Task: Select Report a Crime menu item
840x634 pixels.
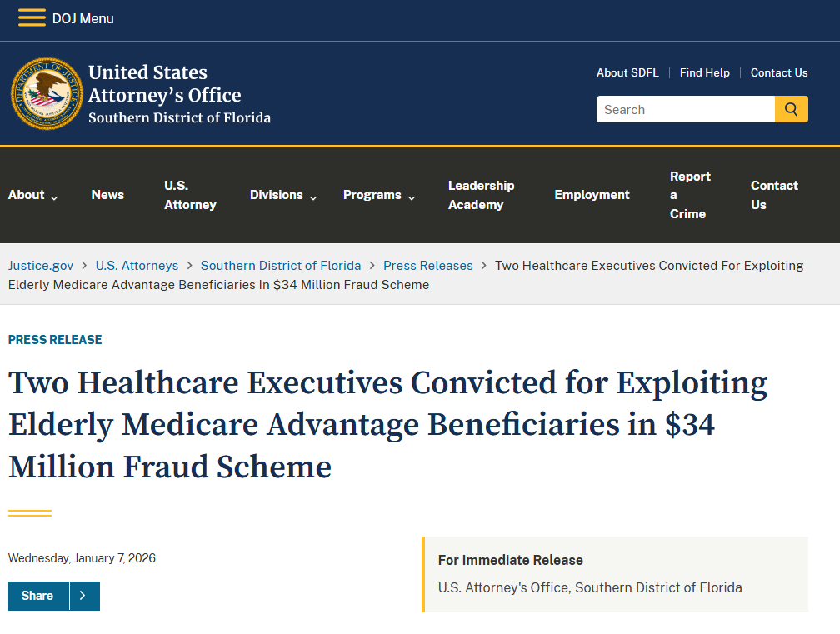Action: pyautogui.click(x=690, y=195)
